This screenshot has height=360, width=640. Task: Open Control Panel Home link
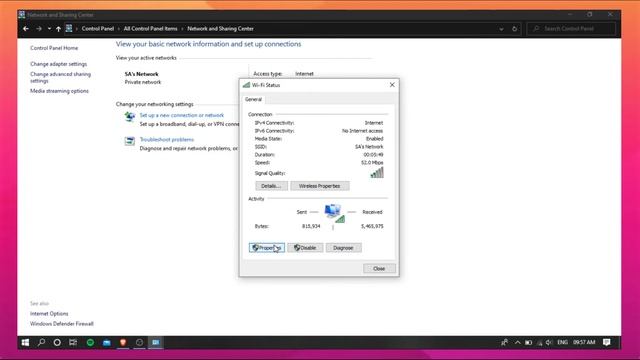coord(54,48)
